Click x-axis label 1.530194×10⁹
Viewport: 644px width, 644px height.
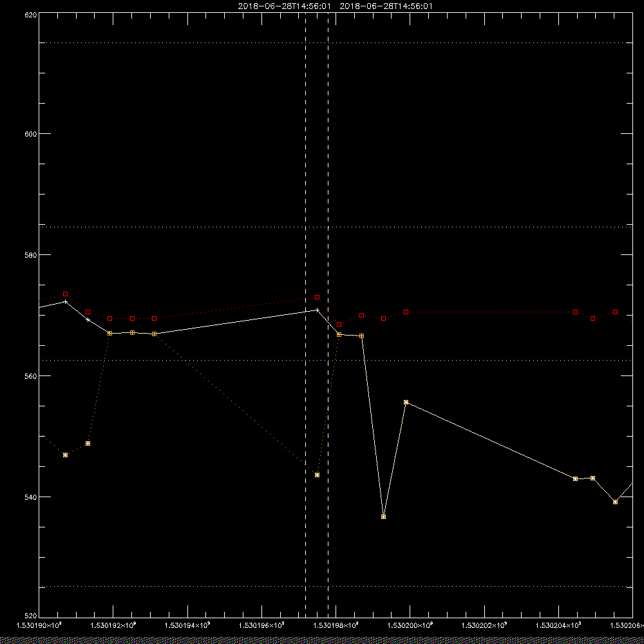(x=187, y=625)
